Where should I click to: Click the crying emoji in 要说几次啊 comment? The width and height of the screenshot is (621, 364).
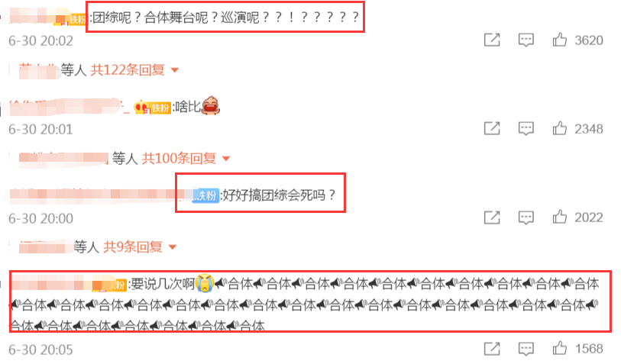205,283
